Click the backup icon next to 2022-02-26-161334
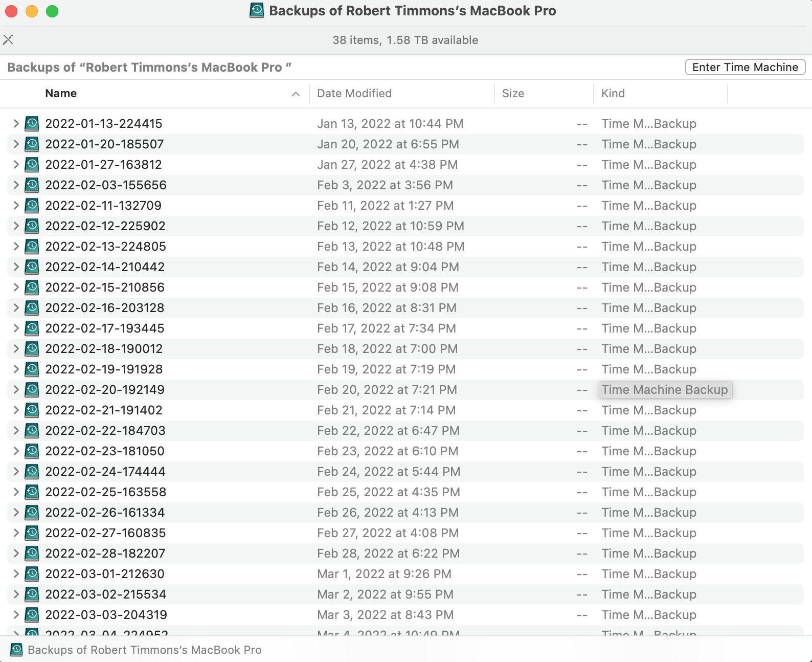 tap(32, 513)
